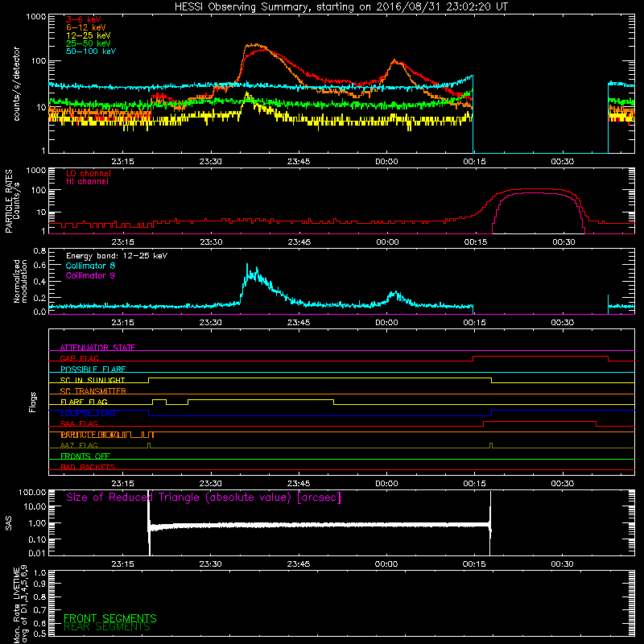Image resolution: width=644 pixels, height=644 pixels.
Task: Select the 50-100 keV legend label
Action: pos(91,52)
